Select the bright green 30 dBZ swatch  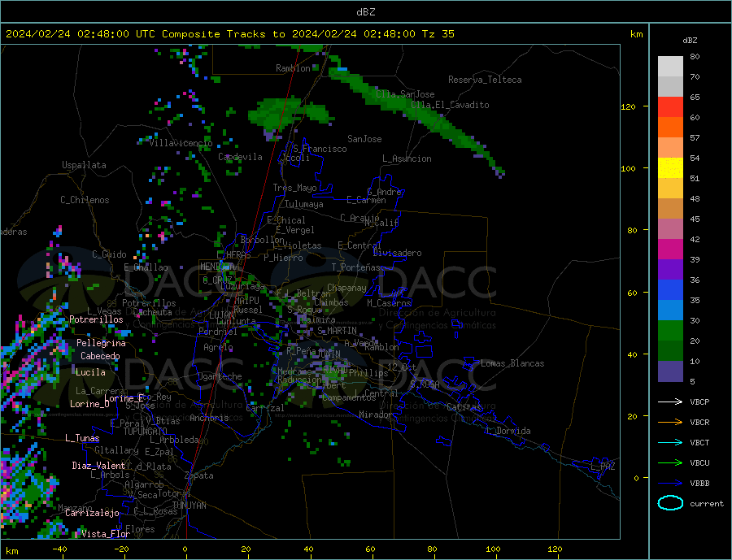tap(670, 331)
